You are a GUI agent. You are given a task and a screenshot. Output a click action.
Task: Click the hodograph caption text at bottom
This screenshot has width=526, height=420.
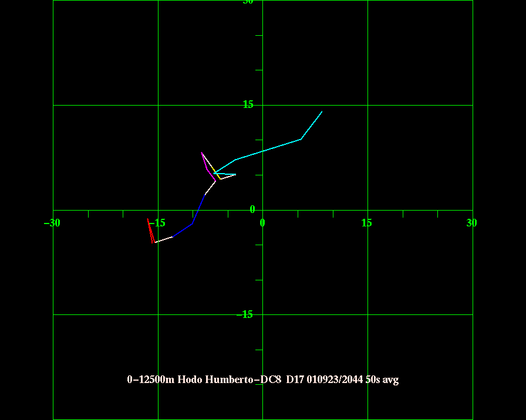click(x=262, y=380)
